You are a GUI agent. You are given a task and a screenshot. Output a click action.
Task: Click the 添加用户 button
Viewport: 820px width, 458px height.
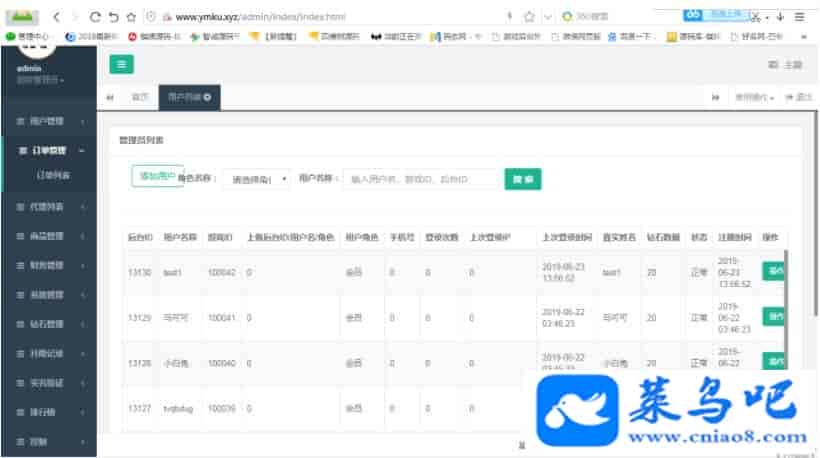(x=158, y=176)
